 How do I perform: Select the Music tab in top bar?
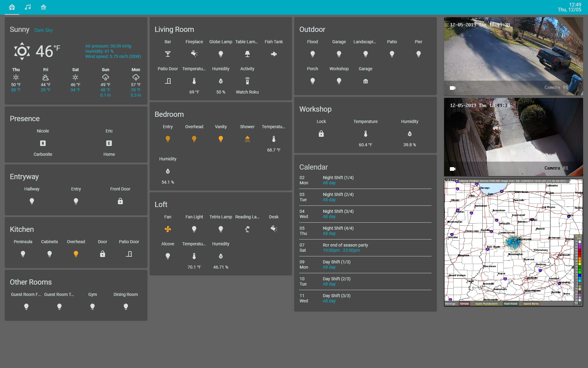coord(28,7)
